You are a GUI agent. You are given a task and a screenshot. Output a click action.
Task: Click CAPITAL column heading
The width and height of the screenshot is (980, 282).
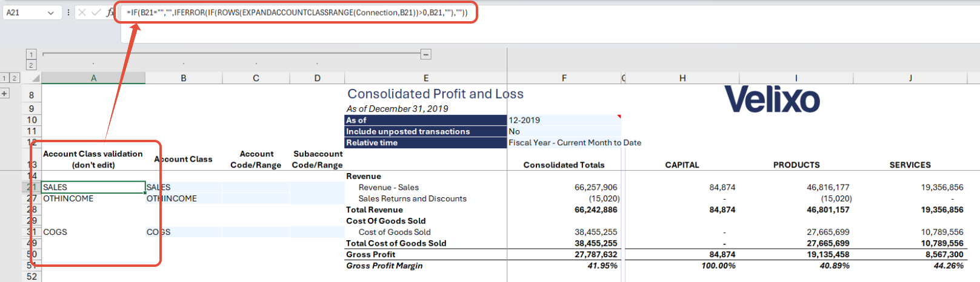tap(682, 165)
